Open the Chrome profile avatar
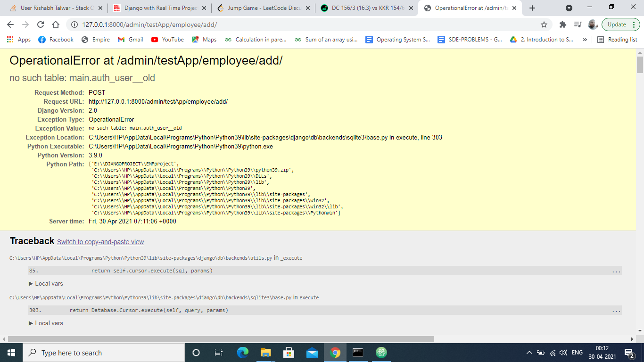Viewport: 644px width, 362px height. tap(593, 25)
